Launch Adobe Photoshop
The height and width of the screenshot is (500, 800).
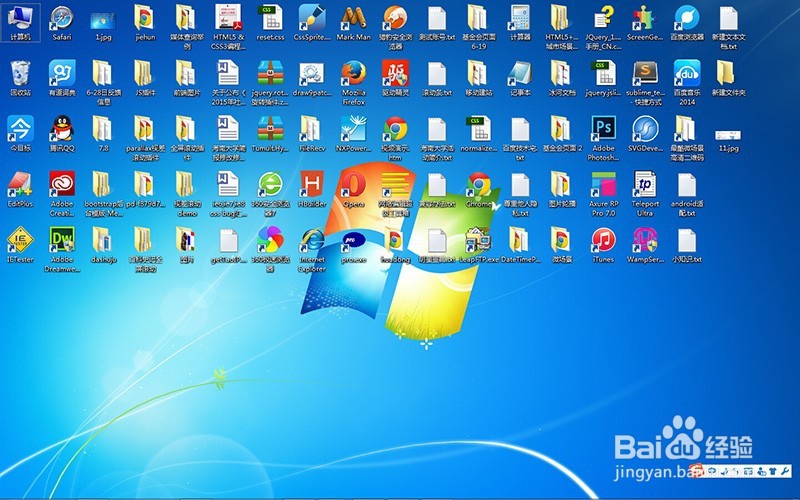(604, 138)
